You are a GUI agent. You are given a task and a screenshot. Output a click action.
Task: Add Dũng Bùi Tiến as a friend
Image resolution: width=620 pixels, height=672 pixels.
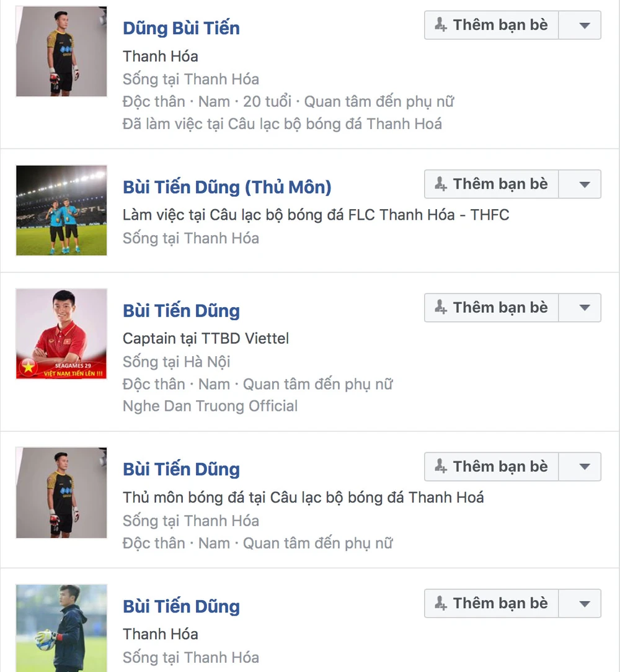[x=492, y=25]
